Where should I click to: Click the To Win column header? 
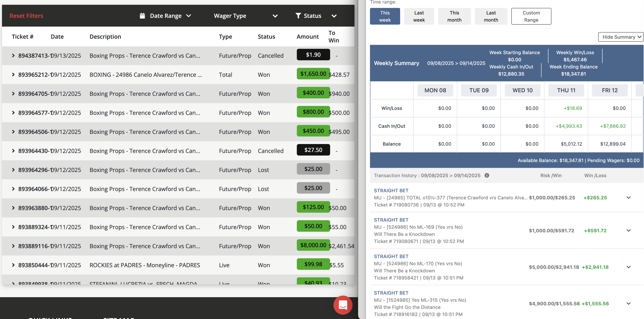point(333,37)
